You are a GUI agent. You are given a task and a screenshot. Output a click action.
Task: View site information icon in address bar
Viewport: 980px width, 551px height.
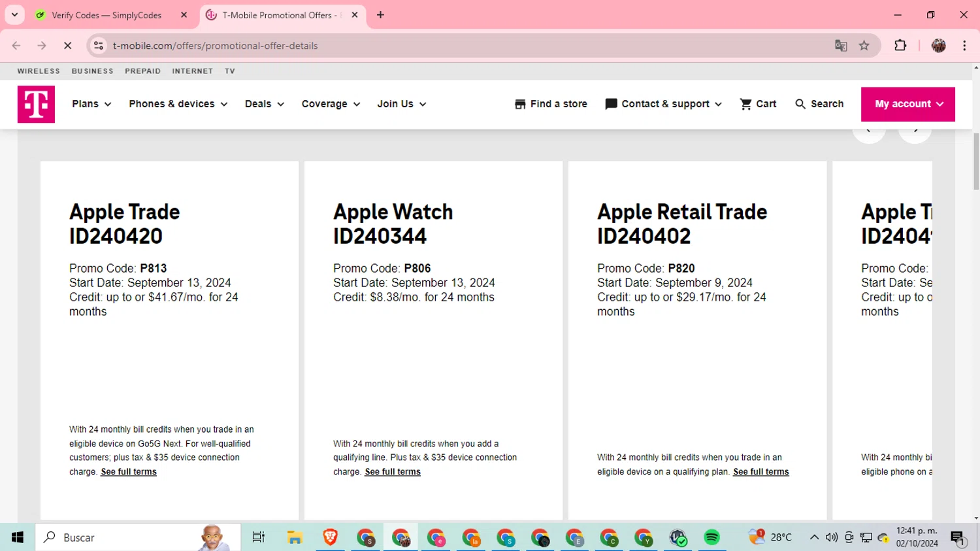pyautogui.click(x=99, y=46)
